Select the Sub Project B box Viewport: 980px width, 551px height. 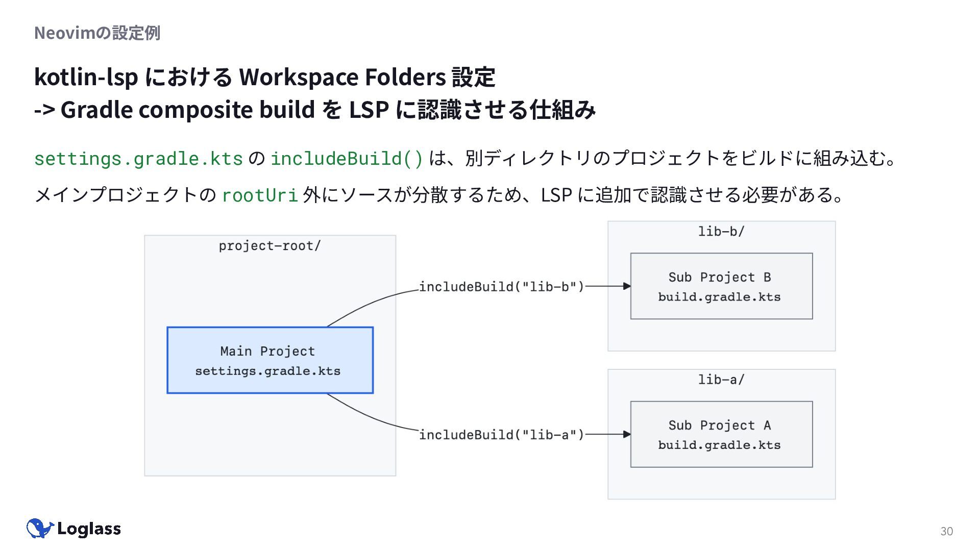point(721,286)
